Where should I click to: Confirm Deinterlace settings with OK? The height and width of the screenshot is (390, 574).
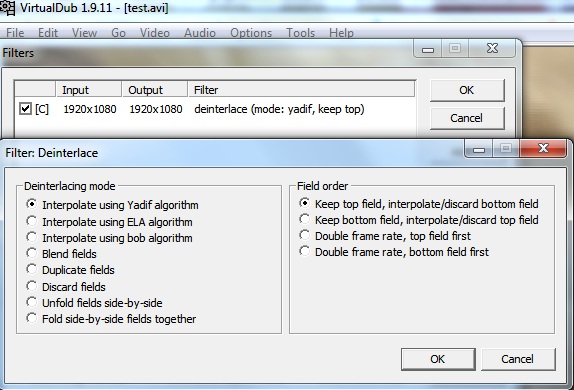coord(438,359)
